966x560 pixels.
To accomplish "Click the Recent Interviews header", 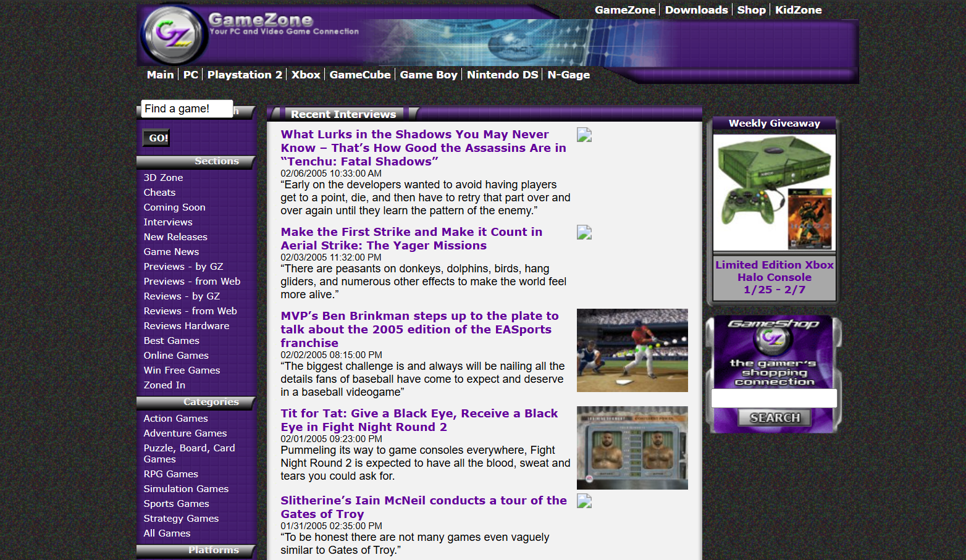I will coord(343,114).
